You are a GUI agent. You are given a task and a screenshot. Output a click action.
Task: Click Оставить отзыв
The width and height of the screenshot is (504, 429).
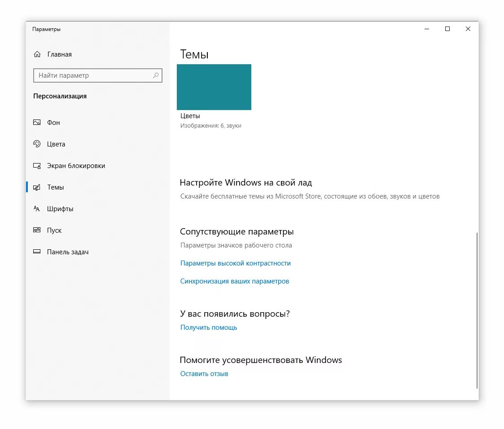(204, 373)
